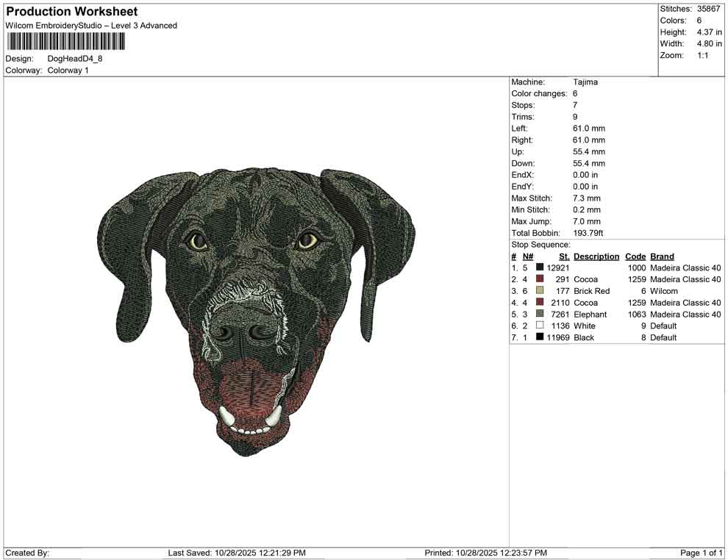The image size is (728, 560).
Task: Click the Brand column header
Action: tap(661, 256)
